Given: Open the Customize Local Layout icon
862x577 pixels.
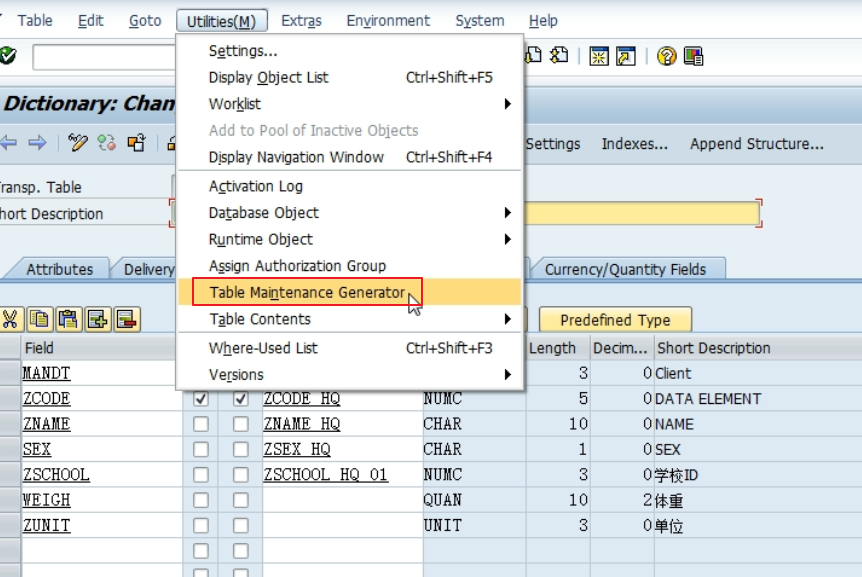Looking at the screenshot, I should pyautogui.click(x=693, y=56).
